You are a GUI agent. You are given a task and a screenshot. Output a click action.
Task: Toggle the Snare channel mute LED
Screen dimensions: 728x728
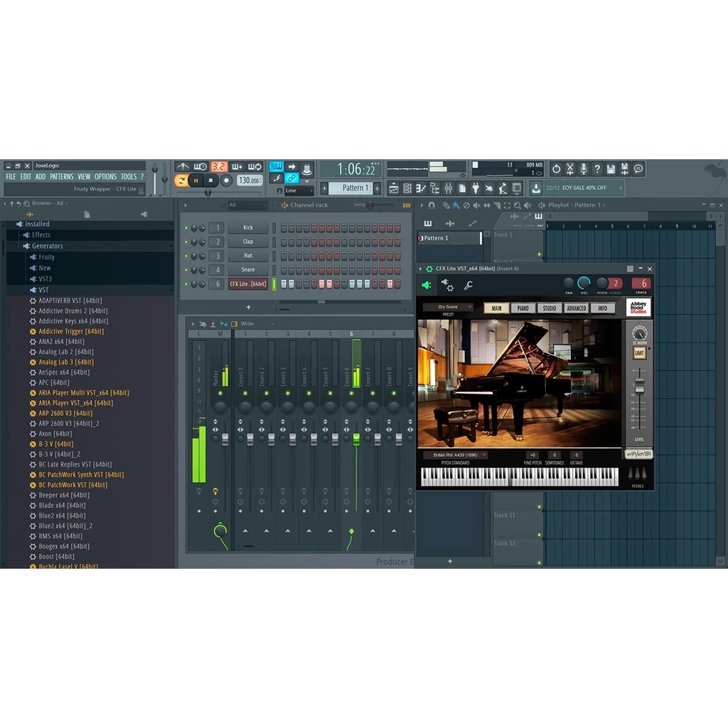pos(186,270)
